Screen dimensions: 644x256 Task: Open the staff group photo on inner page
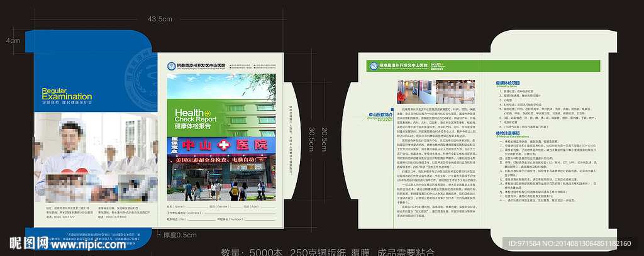(455, 92)
